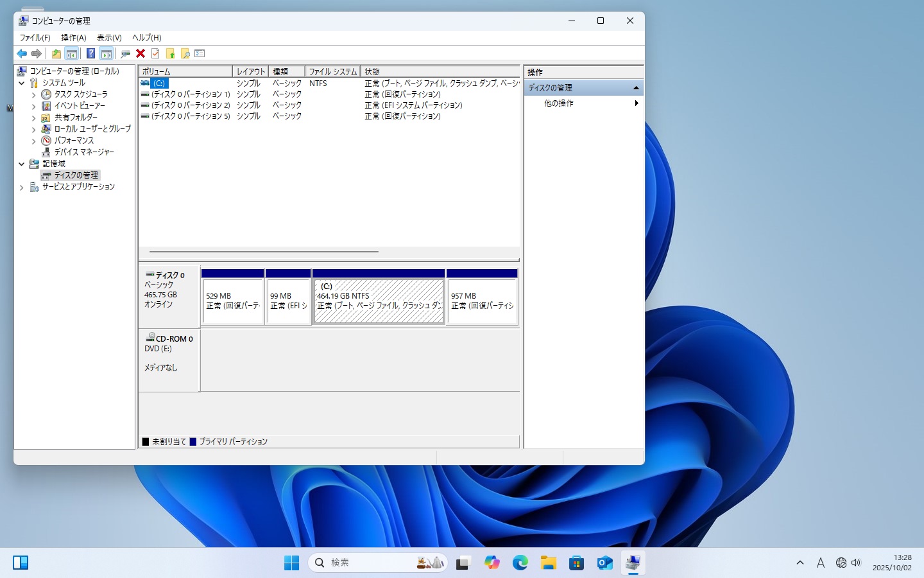Click the blue Back arrow in toolbar
The height and width of the screenshot is (578, 924).
[x=22, y=54]
